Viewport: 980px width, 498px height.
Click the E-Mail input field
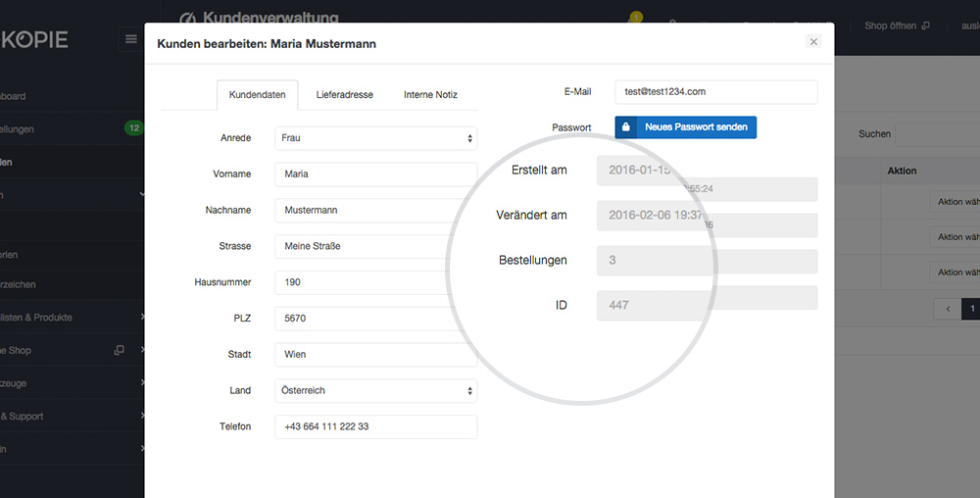pyautogui.click(x=716, y=92)
